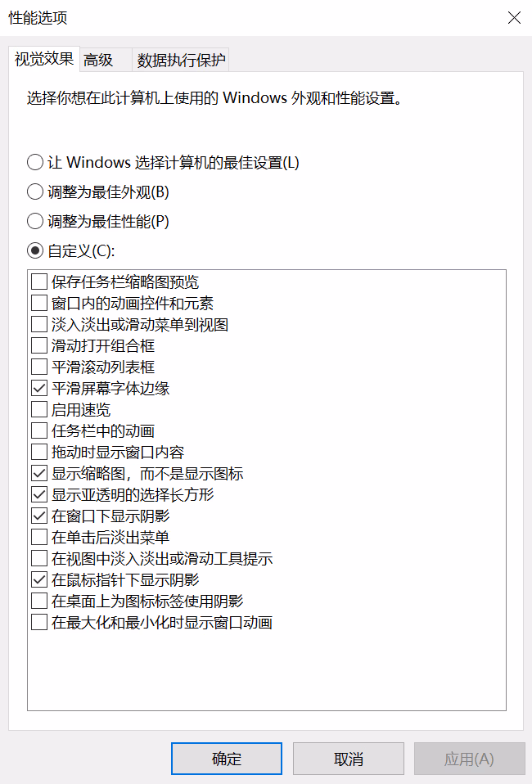Choose 调整为最佳外观 radio button
This screenshot has width=532, height=784.
[x=35, y=192]
